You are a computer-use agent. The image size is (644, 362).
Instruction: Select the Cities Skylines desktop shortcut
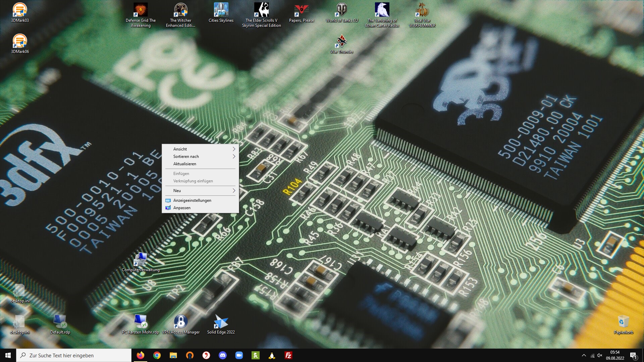click(221, 13)
